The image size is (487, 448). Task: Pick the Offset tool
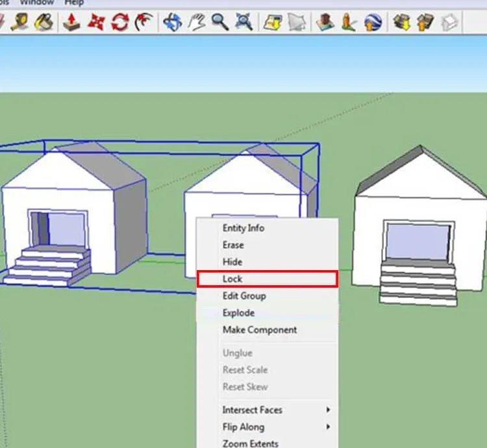pos(144,22)
